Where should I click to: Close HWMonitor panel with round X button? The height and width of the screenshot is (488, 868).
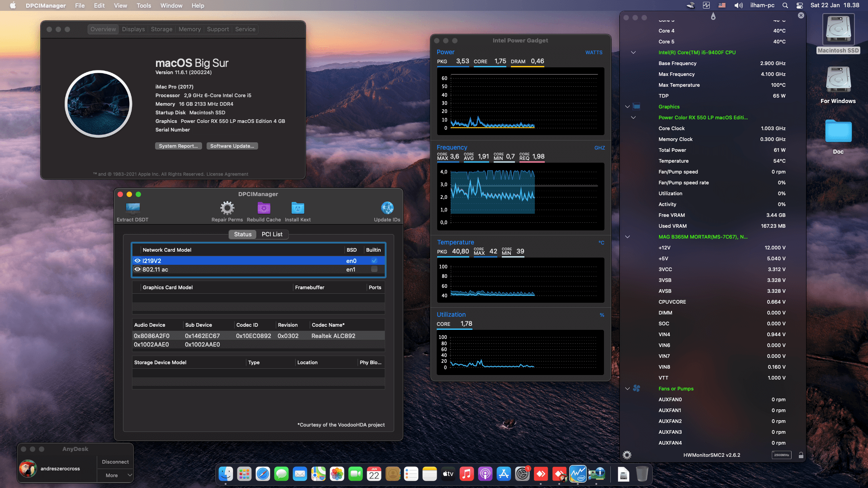click(x=801, y=15)
